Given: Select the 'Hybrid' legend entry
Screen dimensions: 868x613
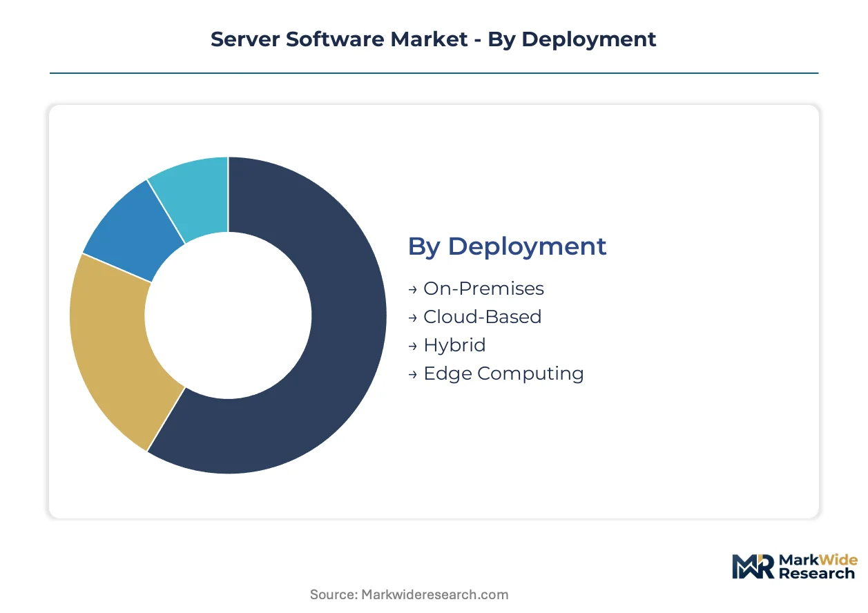Looking at the screenshot, I should point(447,345).
